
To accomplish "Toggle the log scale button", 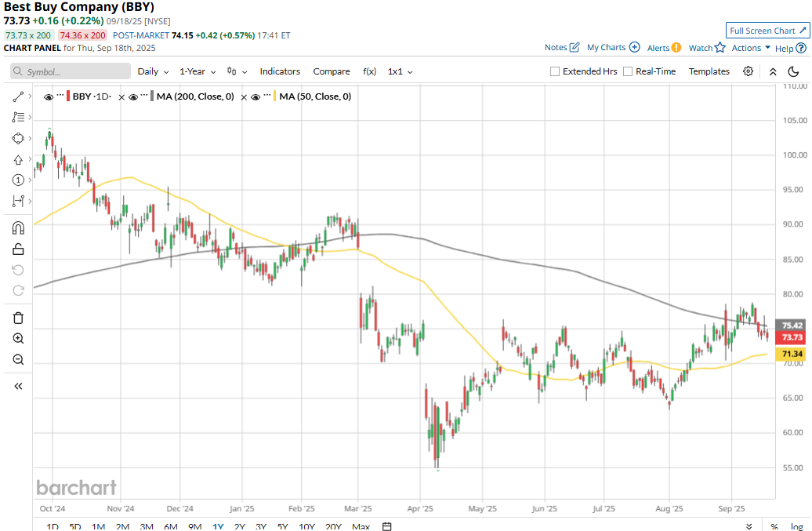I will click(x=796, y=526).
